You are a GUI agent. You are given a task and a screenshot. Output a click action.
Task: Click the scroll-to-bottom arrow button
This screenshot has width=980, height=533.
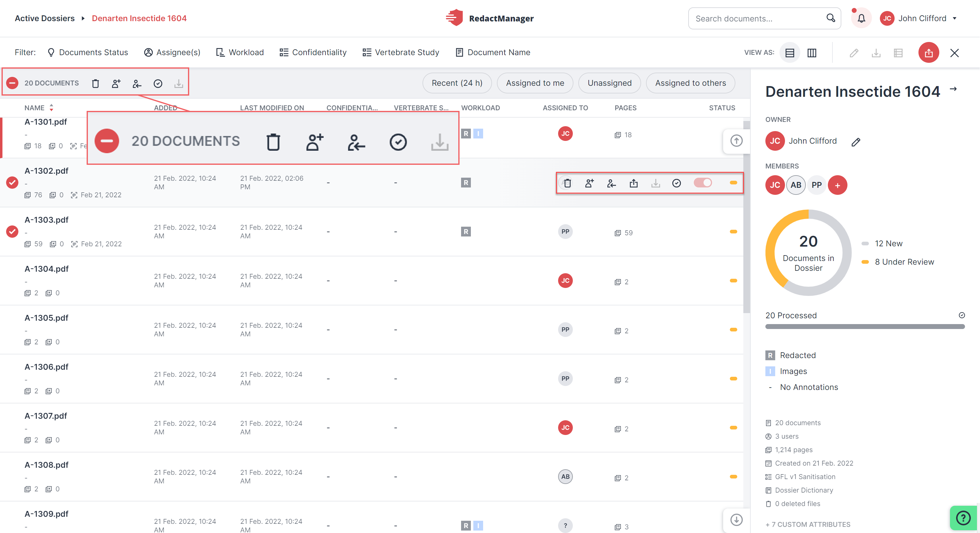tap(737, 520)
